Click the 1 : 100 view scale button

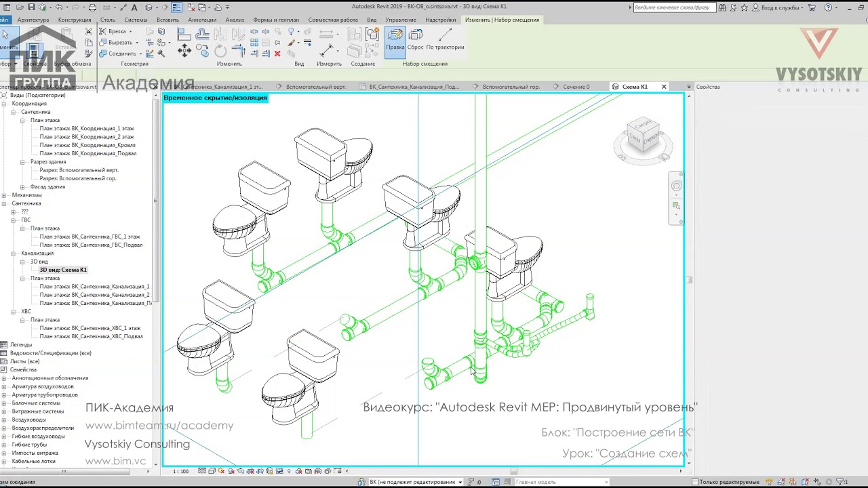[x=180, y=471]
